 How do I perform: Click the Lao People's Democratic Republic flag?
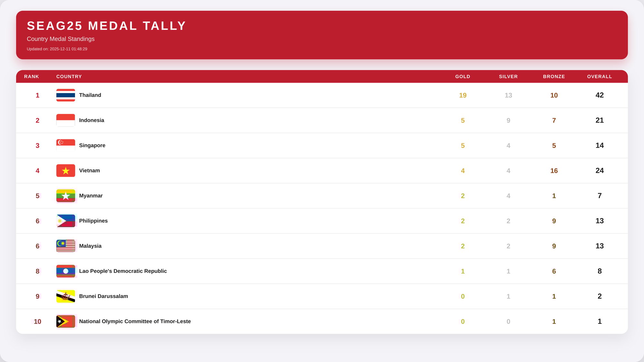(65, 271)
